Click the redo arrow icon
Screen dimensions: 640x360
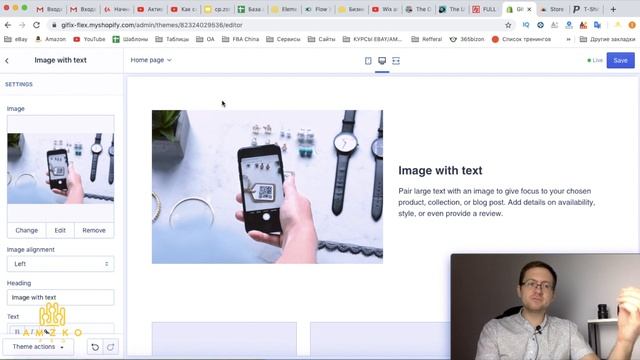(x=110, y=347)
